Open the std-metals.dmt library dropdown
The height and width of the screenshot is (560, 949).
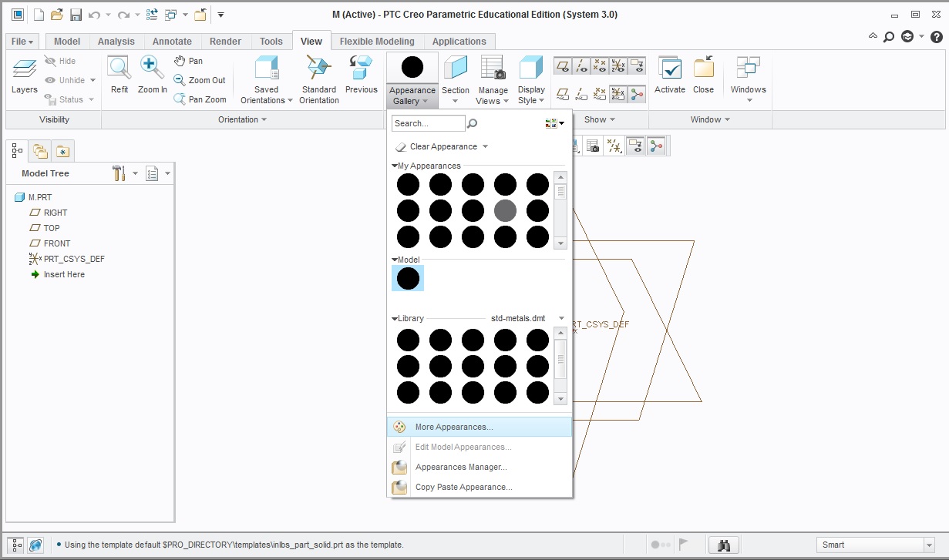(561, 318)
